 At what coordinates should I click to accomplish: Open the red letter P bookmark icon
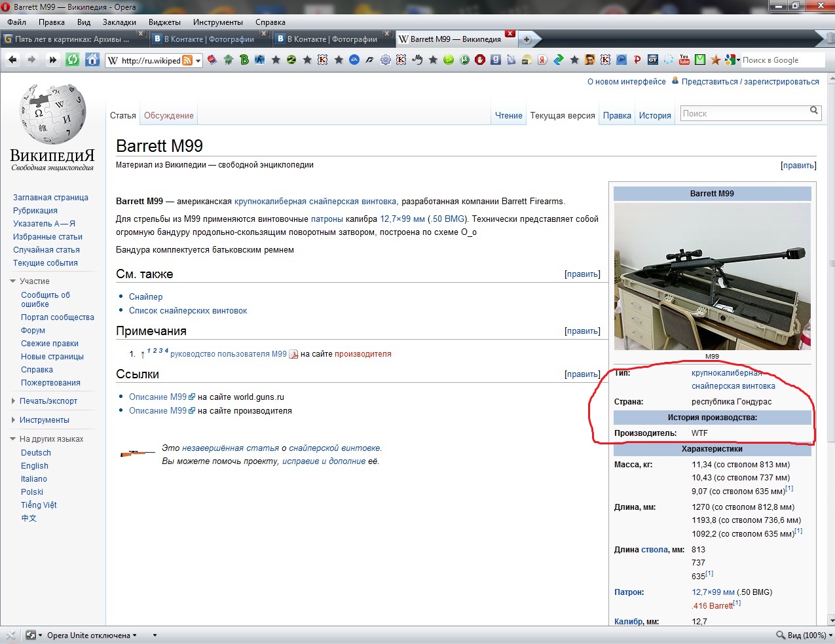[x=637, y=60]
